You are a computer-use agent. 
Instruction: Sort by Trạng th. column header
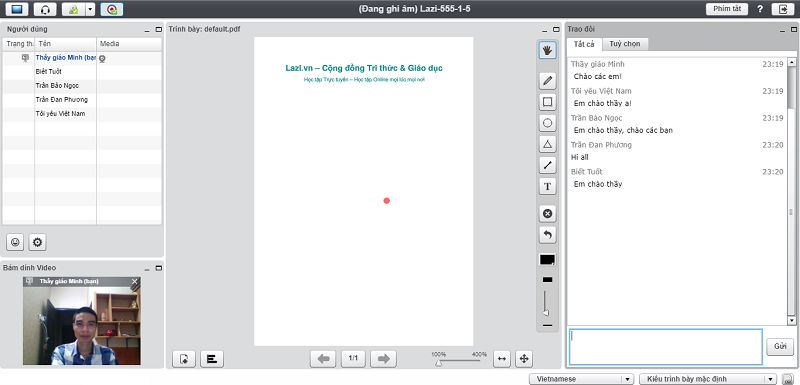coord(19,44)
